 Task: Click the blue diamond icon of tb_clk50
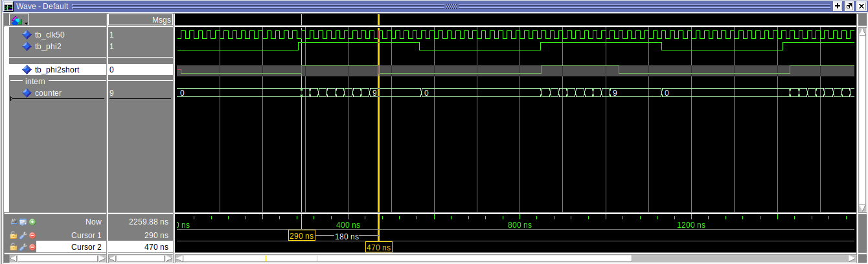27,34
